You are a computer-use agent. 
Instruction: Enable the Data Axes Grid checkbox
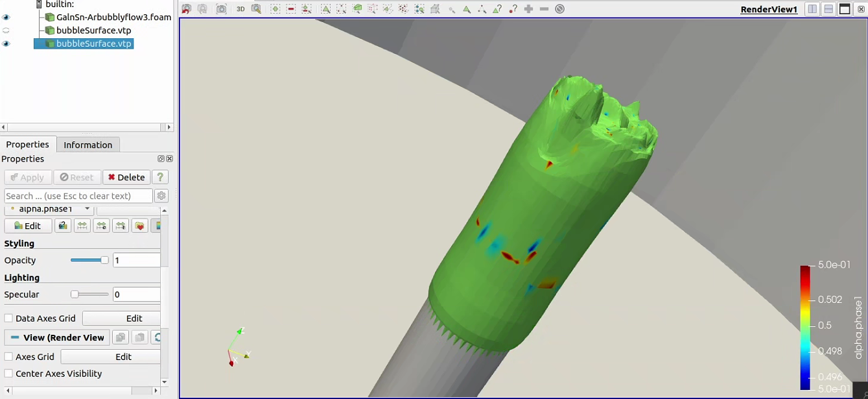[9, 319]
